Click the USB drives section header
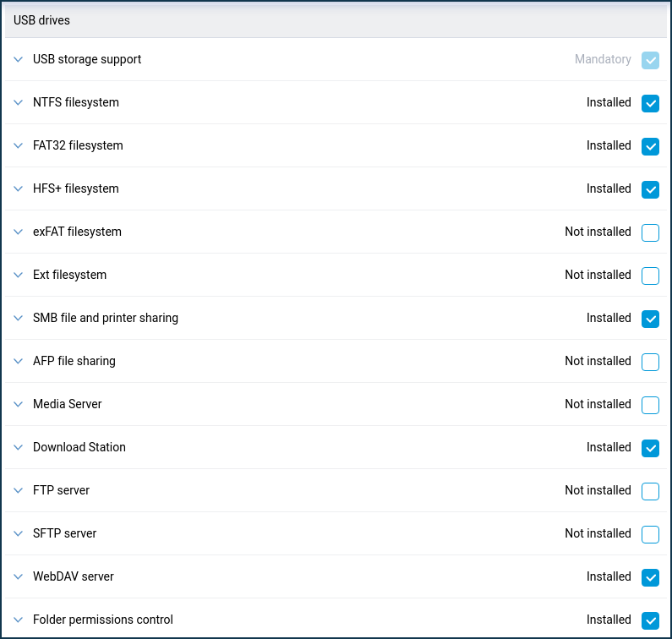 (41, 20)
